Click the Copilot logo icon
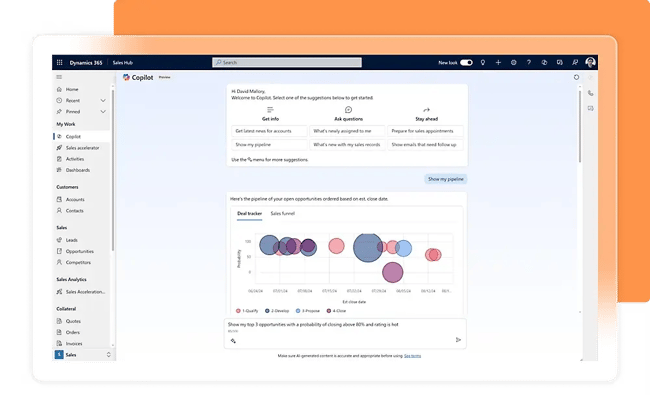This screenshot has height=416, width=650. pos(126,77)
